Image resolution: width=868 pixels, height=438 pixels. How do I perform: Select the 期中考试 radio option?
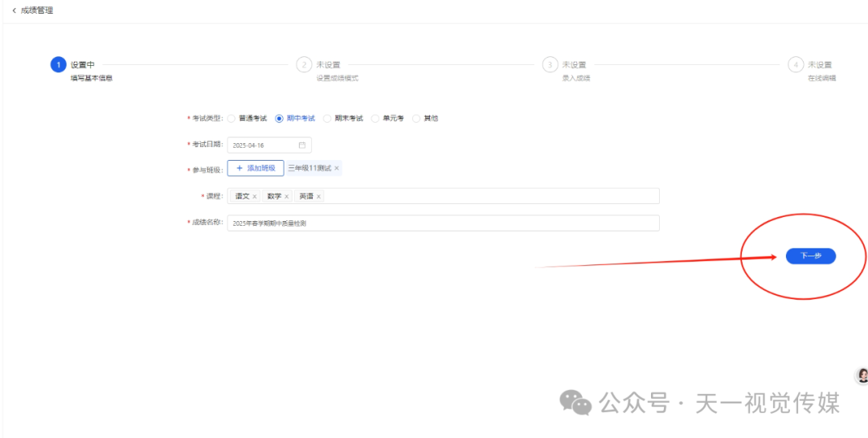tap(279, 118)
